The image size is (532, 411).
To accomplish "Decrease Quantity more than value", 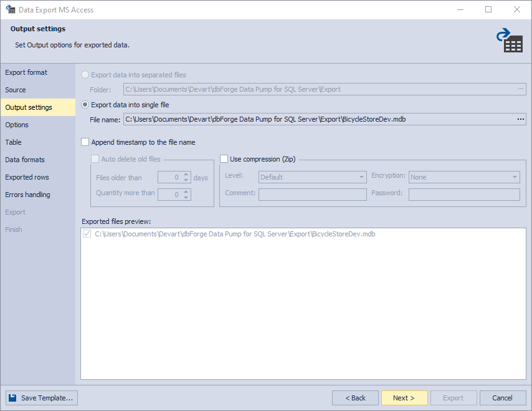I will click(x=186, y=197).
